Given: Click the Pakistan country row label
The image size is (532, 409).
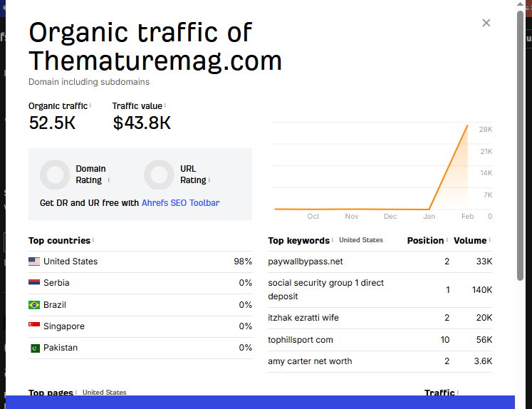Looking at the screenshot, I should coord(61,348).
